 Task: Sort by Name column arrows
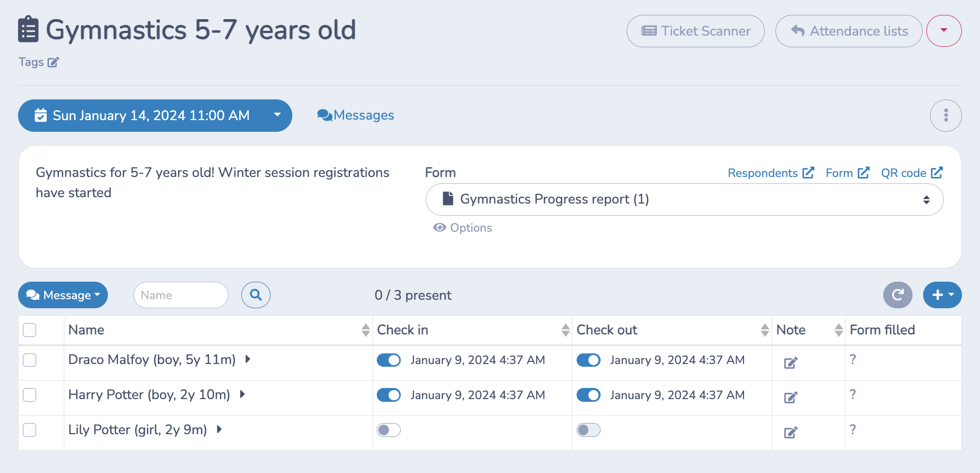tap(366, 330)
